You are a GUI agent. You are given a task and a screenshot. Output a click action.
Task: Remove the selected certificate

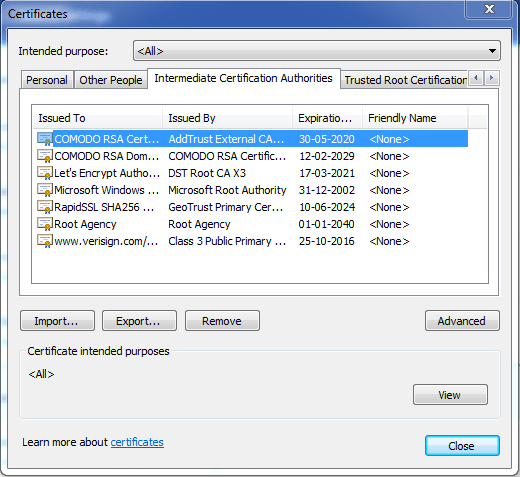pos(222,321)
